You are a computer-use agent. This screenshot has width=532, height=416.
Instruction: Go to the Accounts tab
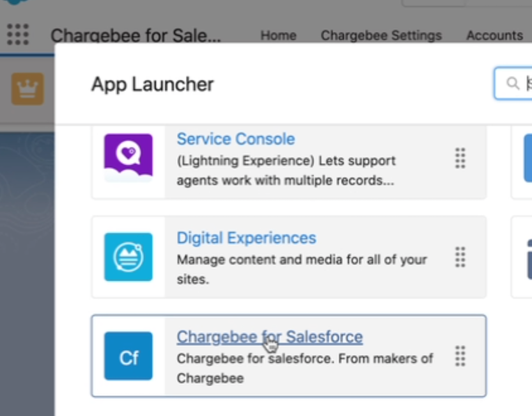494,35
